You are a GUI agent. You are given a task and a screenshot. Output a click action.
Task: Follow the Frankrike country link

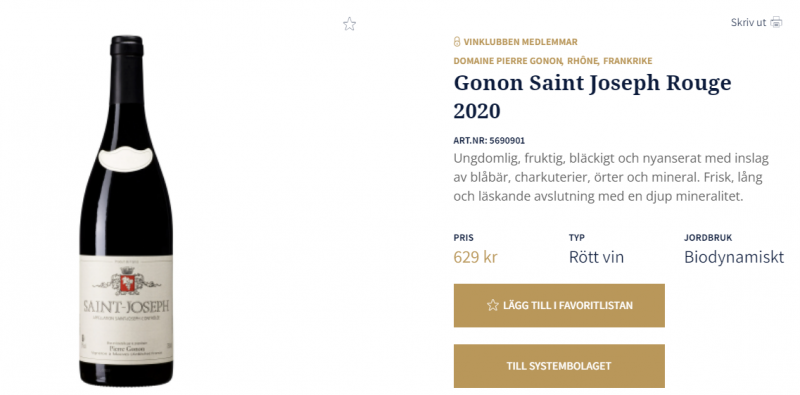[628, 61]
